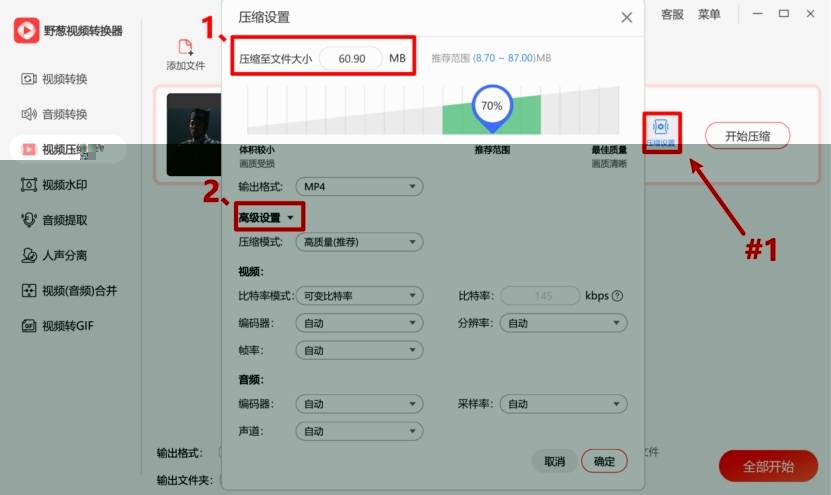This screenshot has width=831, height=495.
Task: Open the 分辨率 resolution dropdown
Action: pos(564,323)
